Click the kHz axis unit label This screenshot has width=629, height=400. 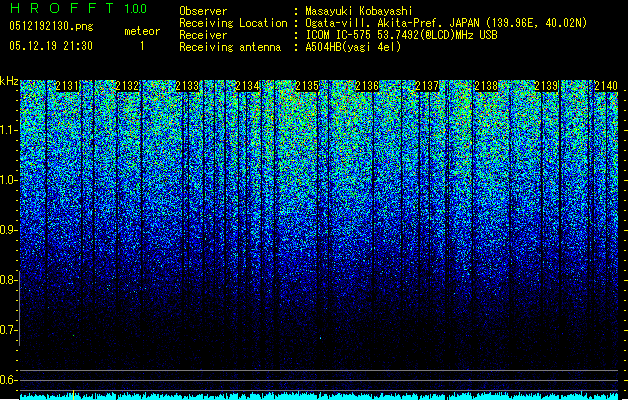click(9, 81)
